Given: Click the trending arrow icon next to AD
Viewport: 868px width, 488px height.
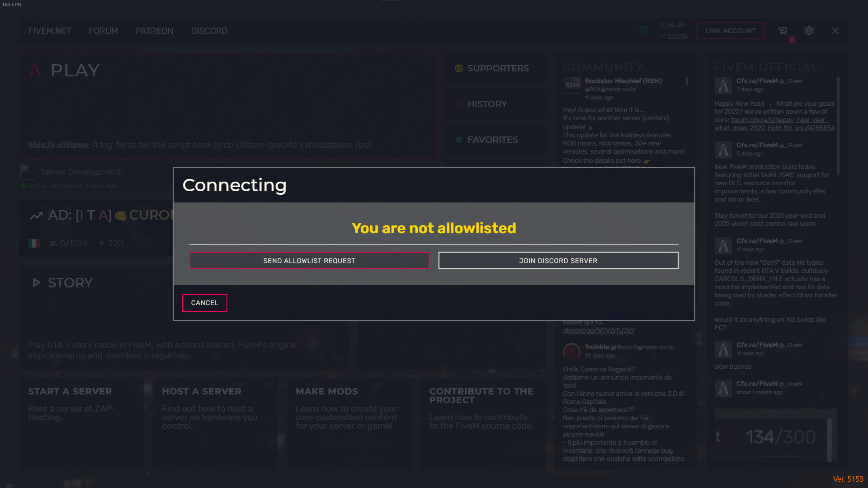Looking at the screenshot, I should pyautogui.click(x=36, y=216).
